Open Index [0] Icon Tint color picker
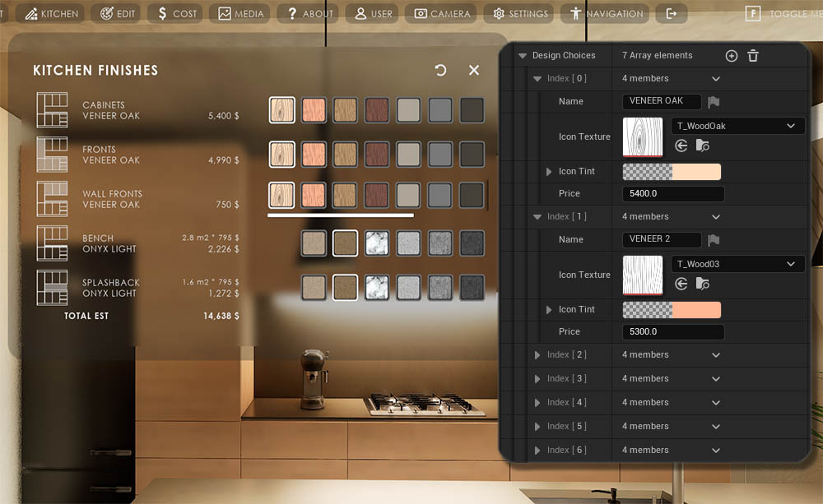Viewport: 823px width, 504px height. 672,172
